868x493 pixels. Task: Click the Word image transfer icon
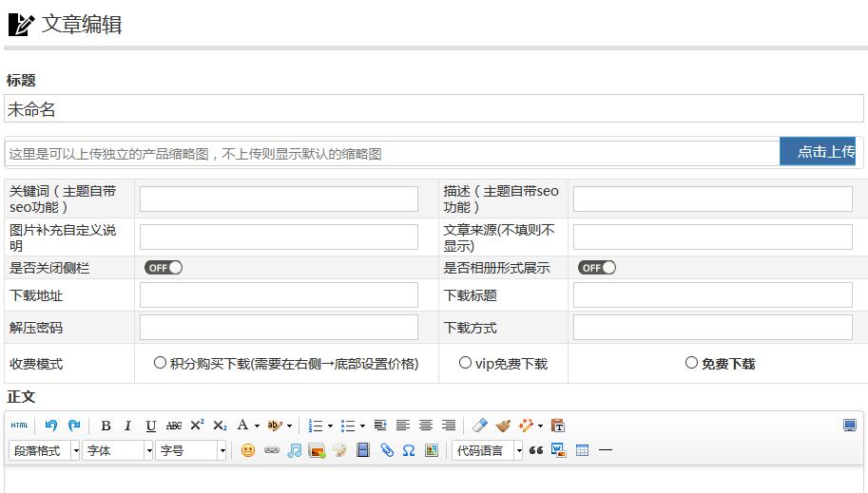click(559, 450)
